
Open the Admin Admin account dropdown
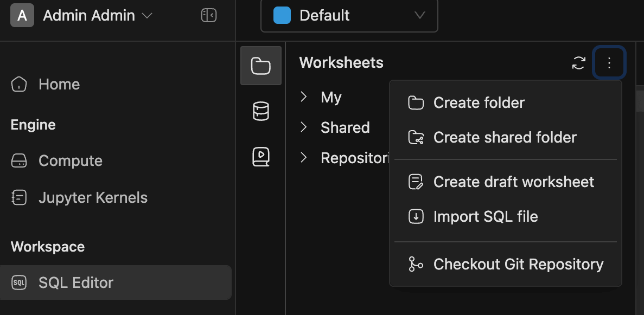97,16
